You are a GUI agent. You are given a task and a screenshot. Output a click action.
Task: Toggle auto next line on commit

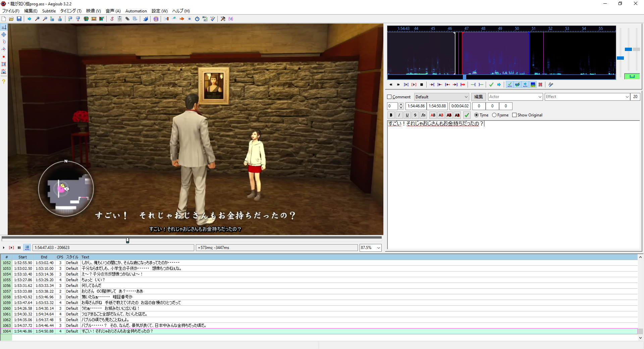point(518,85)
